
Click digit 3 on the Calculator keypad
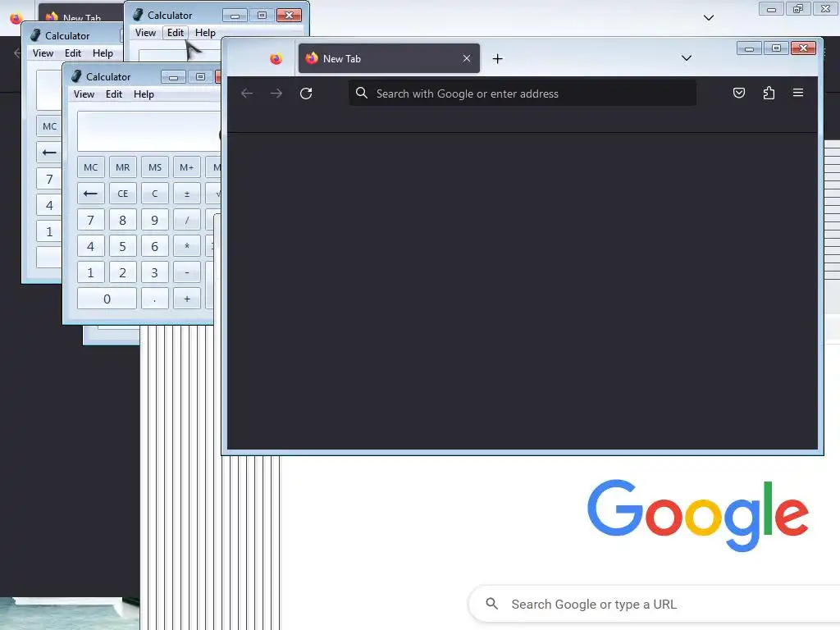(155, 272)
